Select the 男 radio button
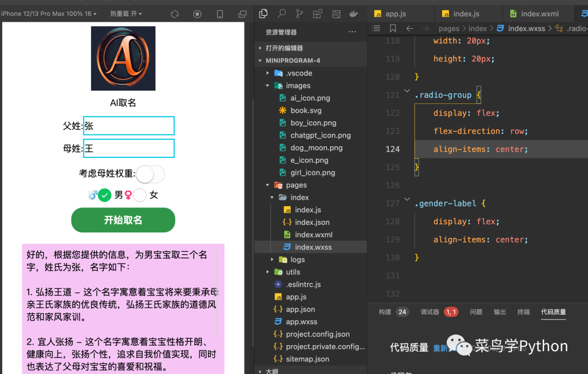 tap(105, 195)
